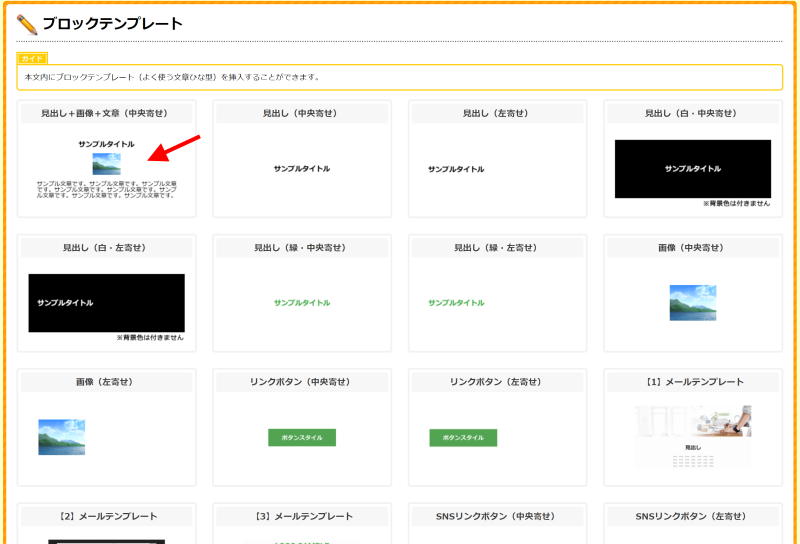Viewport: 800px width, 544px height.
Task: Click green サンプルタイトル in 見出し（緑・左寄せ）
Action: tap(456, 303)
